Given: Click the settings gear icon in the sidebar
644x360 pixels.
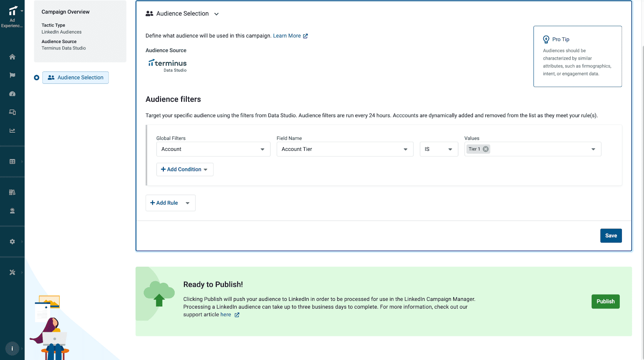Looking at the screenshot, I should pos(12,242).
